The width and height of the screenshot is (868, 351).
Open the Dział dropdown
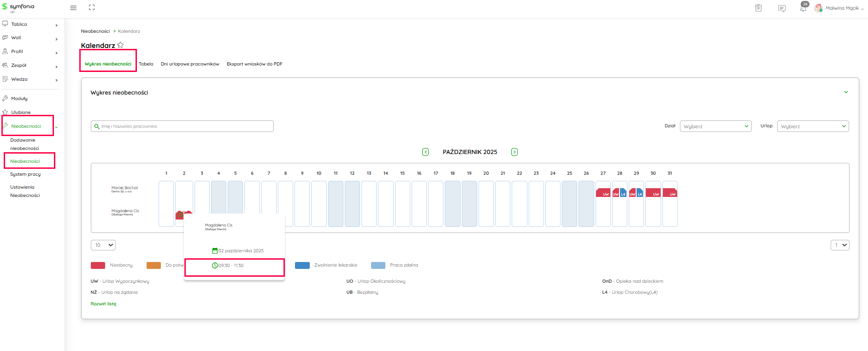[715, 126]
